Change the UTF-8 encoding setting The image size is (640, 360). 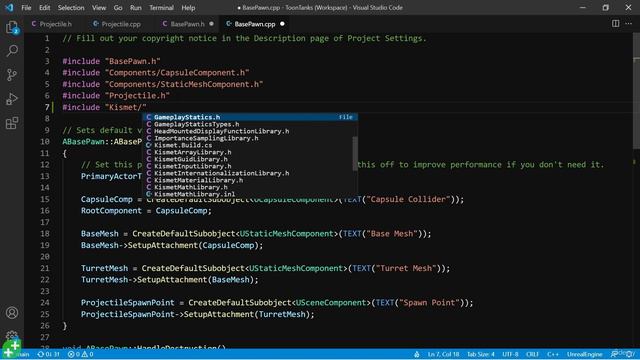(x=510, y=354)
